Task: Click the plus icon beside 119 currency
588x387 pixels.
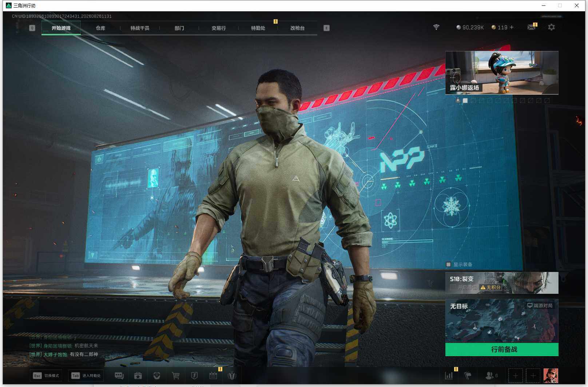Action: tap(512, 27)
